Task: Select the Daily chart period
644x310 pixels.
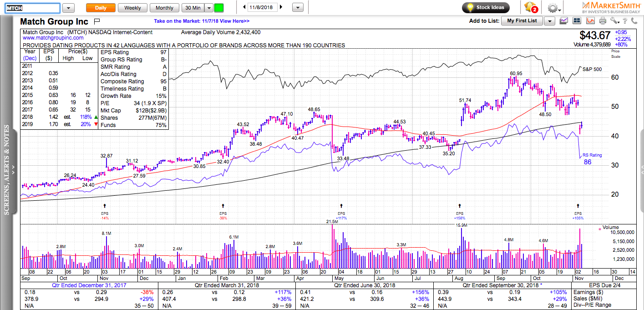Action: point(101,8)
